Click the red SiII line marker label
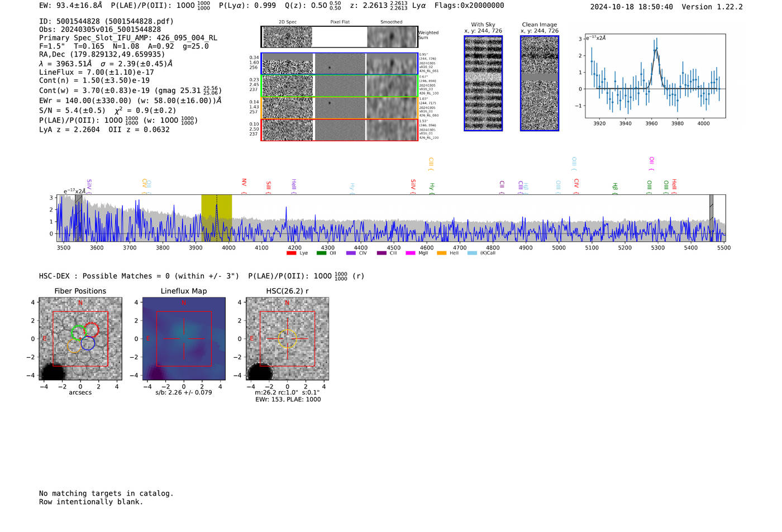This screenshot has width=782, height=532. 269,185
